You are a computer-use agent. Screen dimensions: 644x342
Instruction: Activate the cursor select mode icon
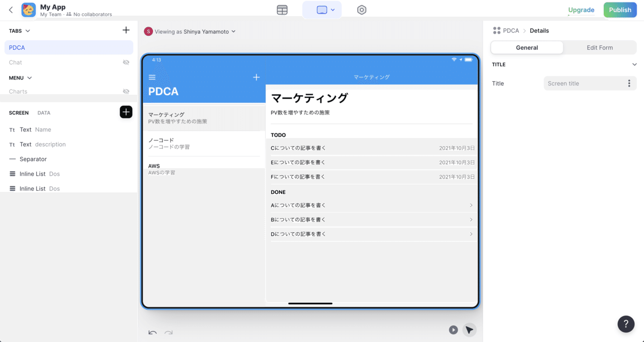tap(469, 330)
